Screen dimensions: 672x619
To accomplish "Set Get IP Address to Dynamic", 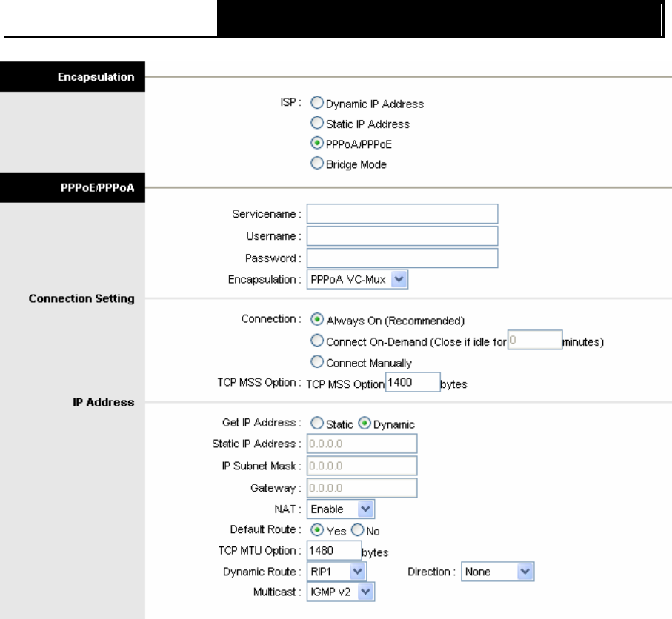I will click(x=365, y=424).
